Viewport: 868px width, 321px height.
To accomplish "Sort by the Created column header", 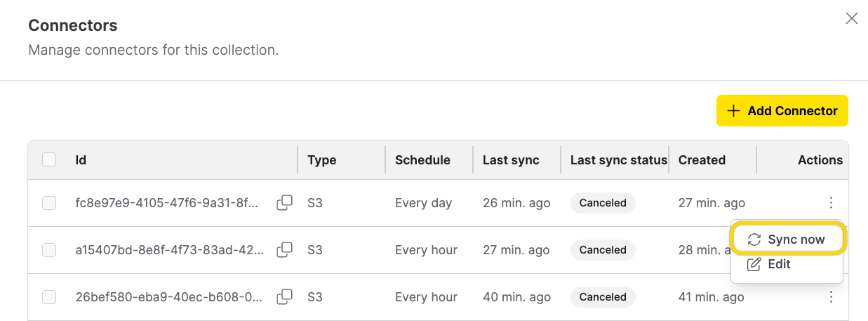I will coord(702,160).
